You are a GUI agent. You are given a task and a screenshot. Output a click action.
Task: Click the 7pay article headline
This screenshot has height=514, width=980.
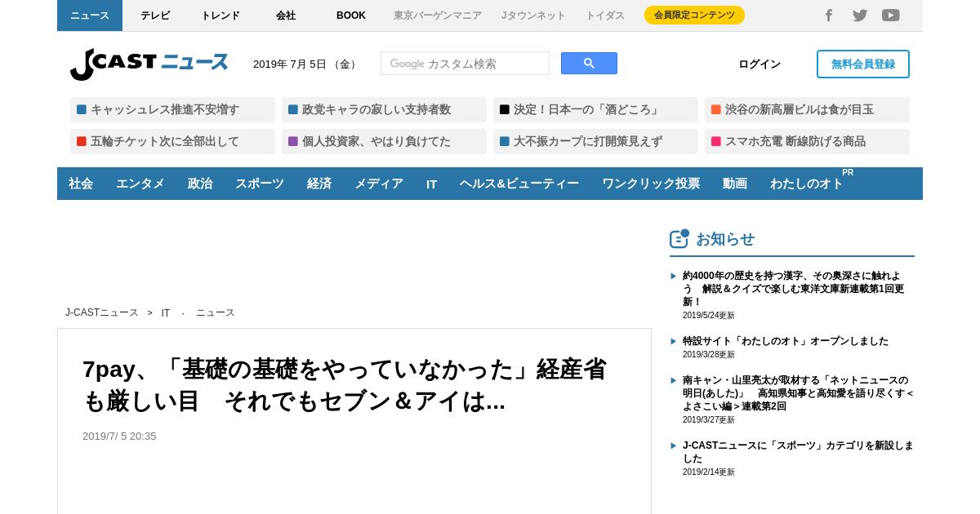(345, 385)
